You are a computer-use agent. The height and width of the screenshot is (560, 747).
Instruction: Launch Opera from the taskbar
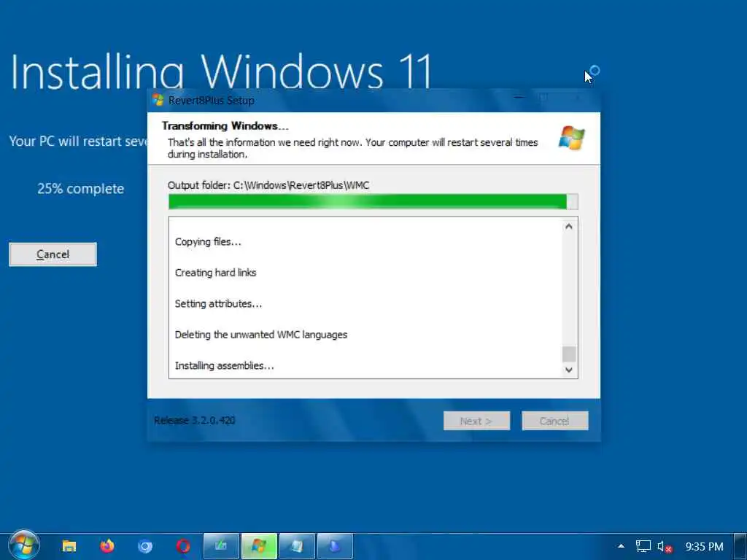(183, 545)
